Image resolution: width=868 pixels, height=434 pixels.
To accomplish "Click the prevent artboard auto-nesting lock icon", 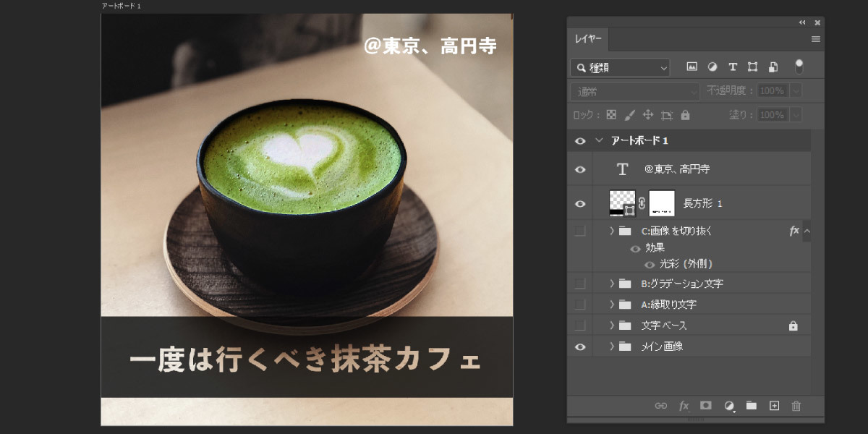I will [x=666, y=114].
